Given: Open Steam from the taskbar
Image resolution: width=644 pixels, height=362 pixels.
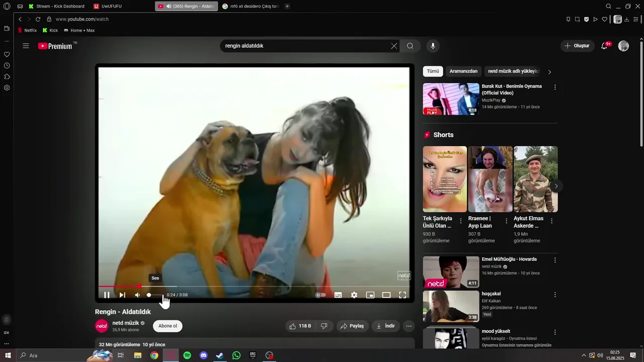Looking at the screenshot, I should tap(220, 355).
